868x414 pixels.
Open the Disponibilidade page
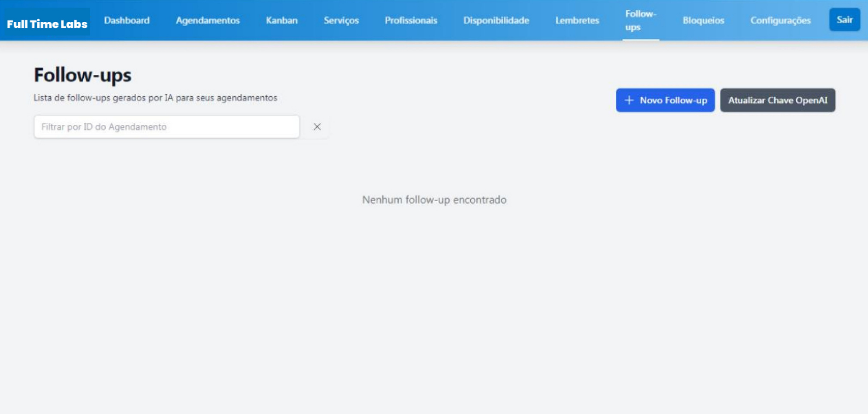[496, 20]
